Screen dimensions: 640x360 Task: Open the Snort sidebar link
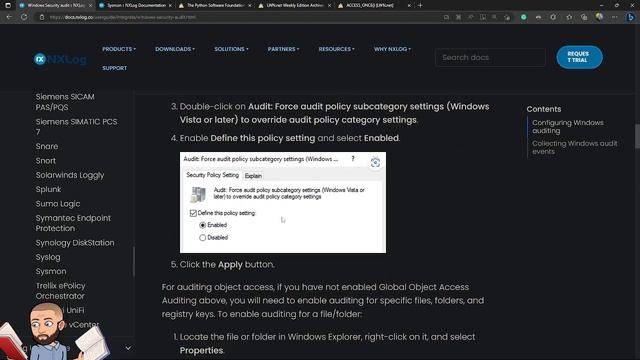(45, 161)
